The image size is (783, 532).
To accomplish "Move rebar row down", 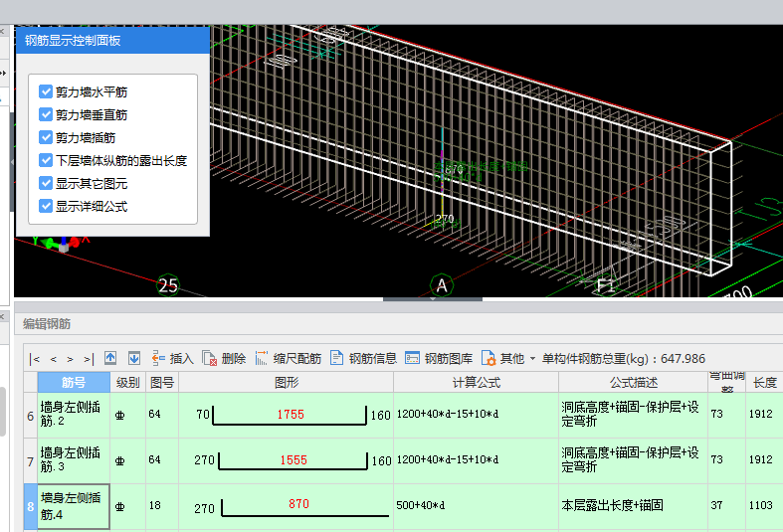I will coord(134,358).
